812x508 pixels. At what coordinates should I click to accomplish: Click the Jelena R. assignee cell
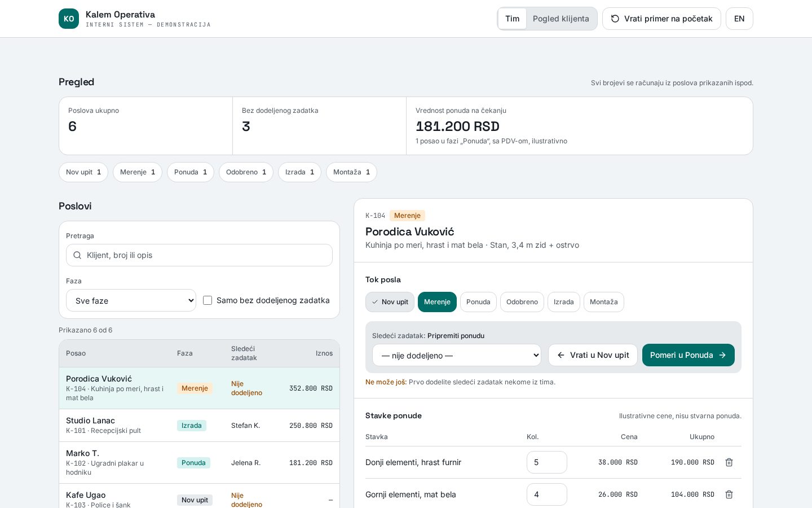246,463
